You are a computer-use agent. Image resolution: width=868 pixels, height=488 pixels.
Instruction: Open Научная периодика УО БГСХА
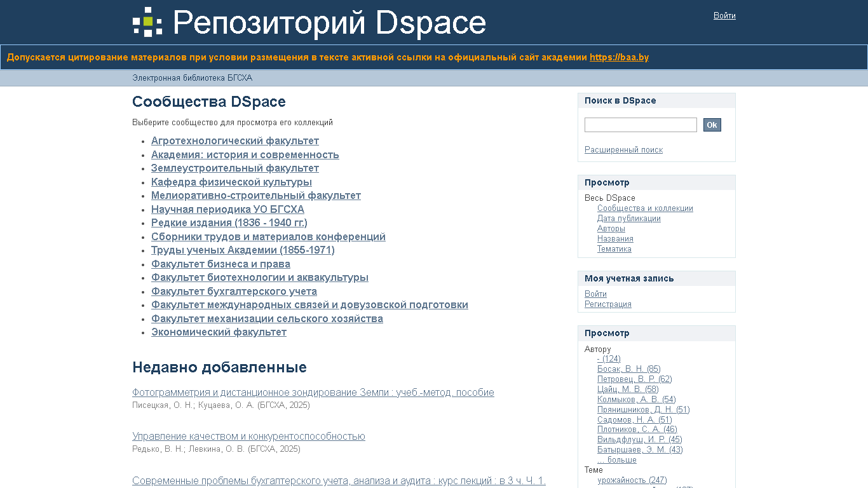(227, 210)
